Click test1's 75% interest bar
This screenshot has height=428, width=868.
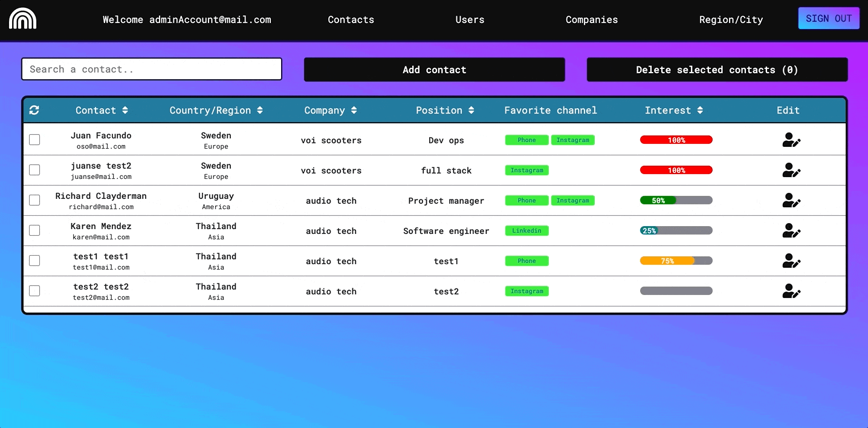[x=676, y=261]
